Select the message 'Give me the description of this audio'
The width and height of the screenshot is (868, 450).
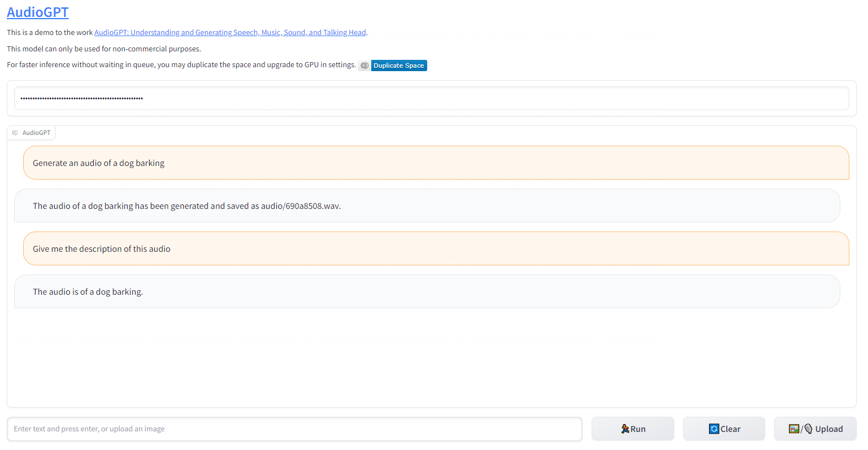436,248
